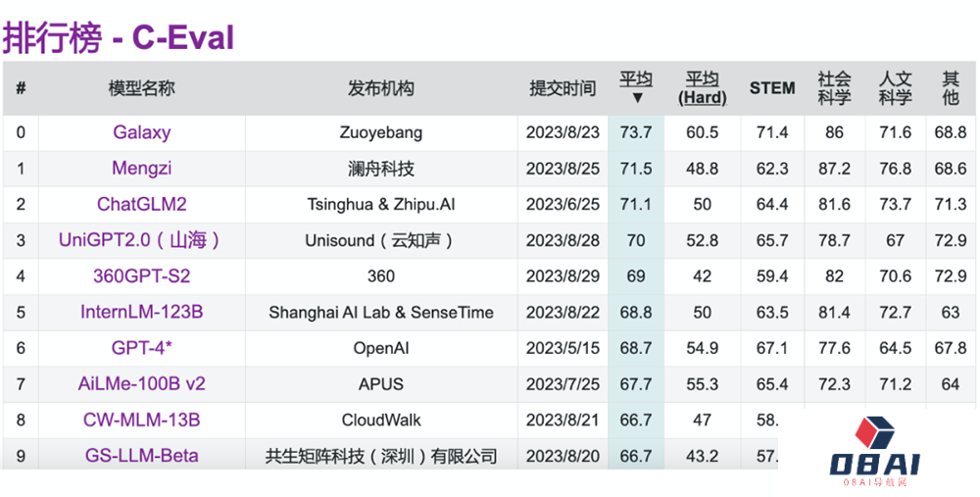Open the CW-MLM-13B model link
Image resolution: width=980 pixels, height=497 pixels.
coord(142,420)
